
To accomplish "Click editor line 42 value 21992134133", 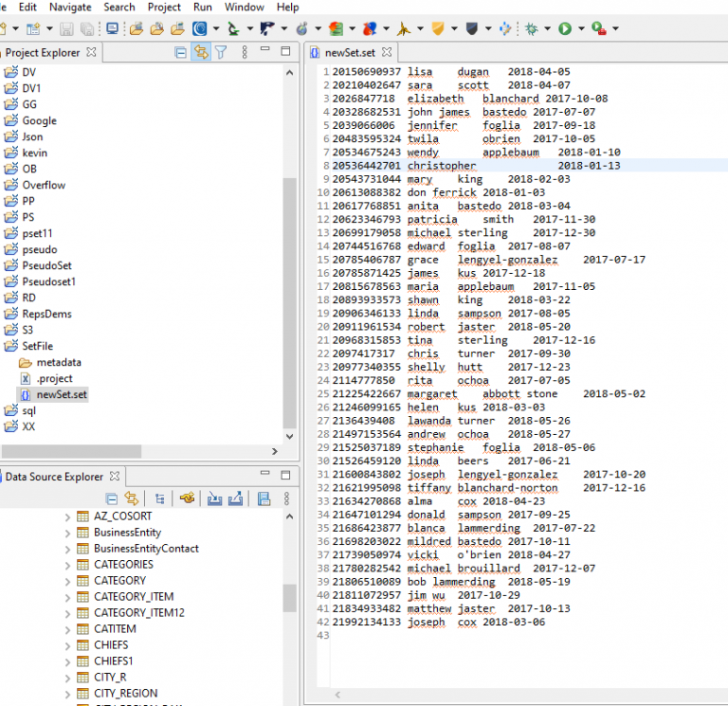I will pos(366,623).
